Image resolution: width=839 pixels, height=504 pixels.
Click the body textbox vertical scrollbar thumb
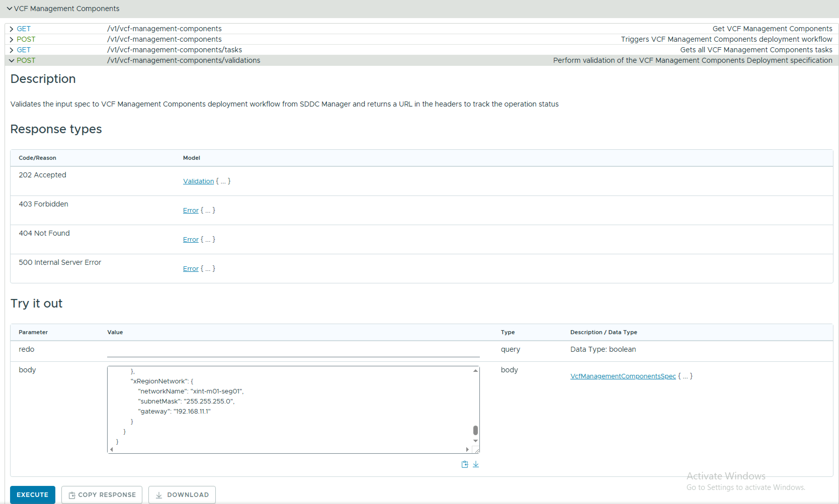(x=475, y=430)
